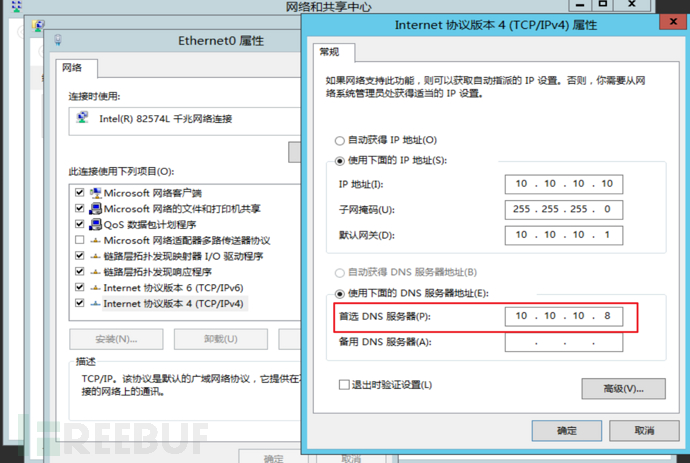This screenshot has height=463, width=690.
Task: Uncheck Internet 协议版本 6 checkbox
Action: 80,287
